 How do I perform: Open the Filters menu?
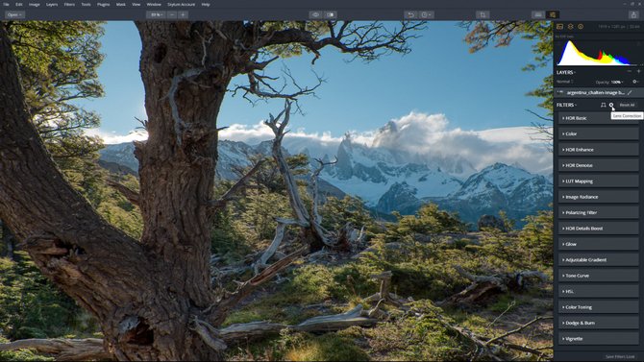tap(69, 5)
